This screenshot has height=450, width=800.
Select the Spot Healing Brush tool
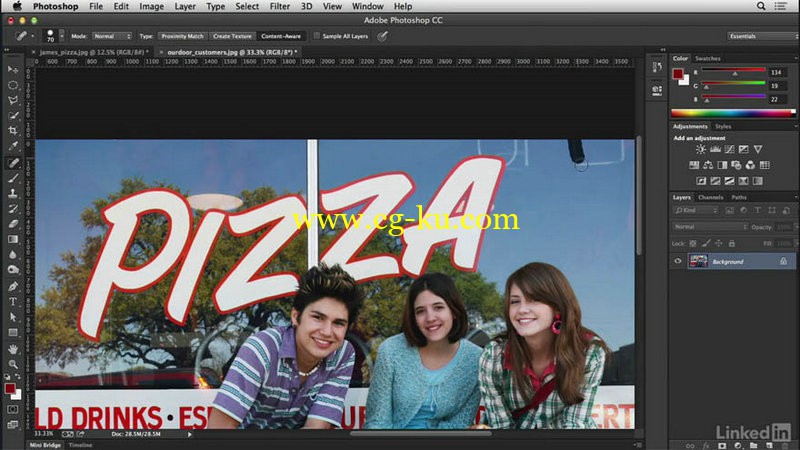point(13,163)
